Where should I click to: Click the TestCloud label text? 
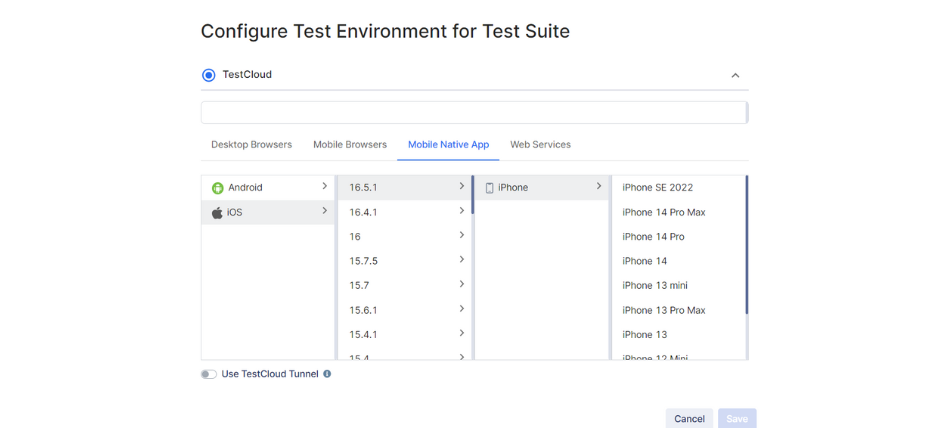coord(247,75)
